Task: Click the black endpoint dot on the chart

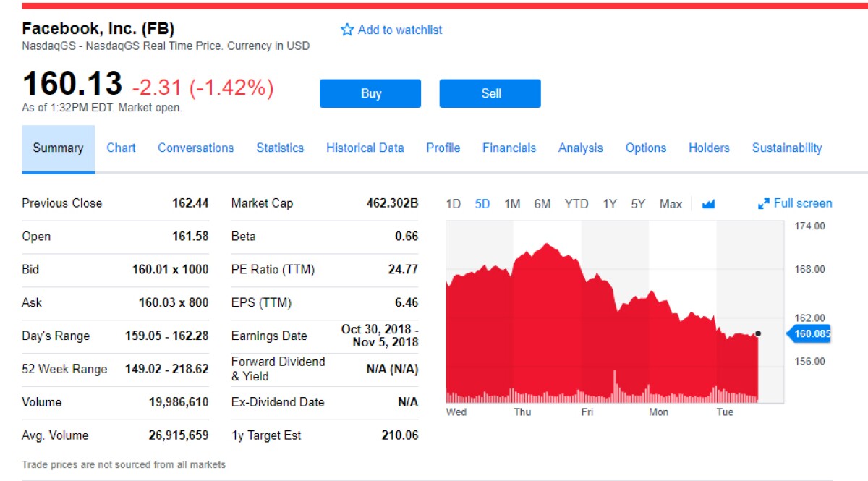Action: point(758,333)
